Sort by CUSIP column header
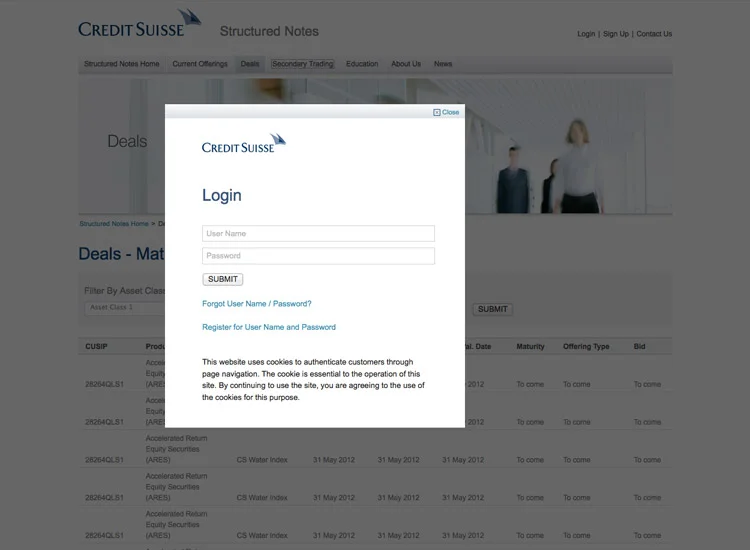The width and height of the screenshot is (750, 550). point(96,347)
